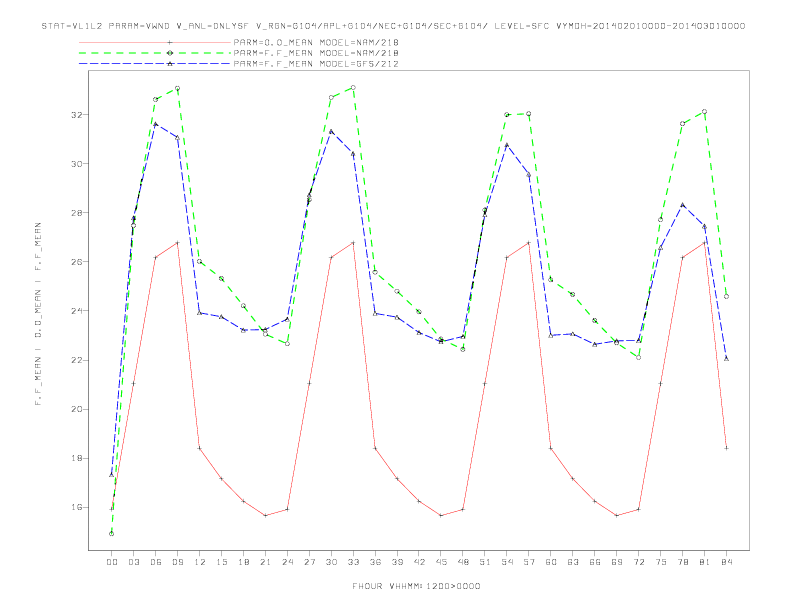Click x-axis tick label 63
The width and height of the screenshot is (792, 612).
[x=573, y=562]
